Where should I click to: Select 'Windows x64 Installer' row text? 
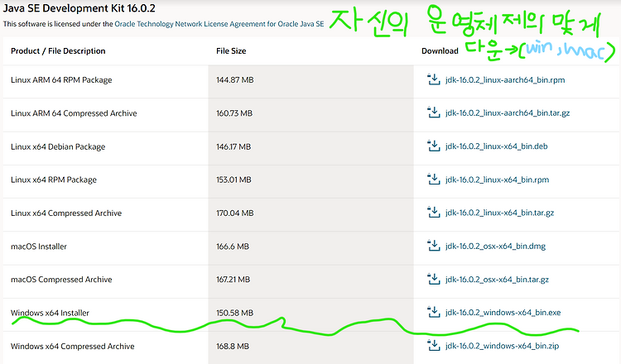point(50,313)
